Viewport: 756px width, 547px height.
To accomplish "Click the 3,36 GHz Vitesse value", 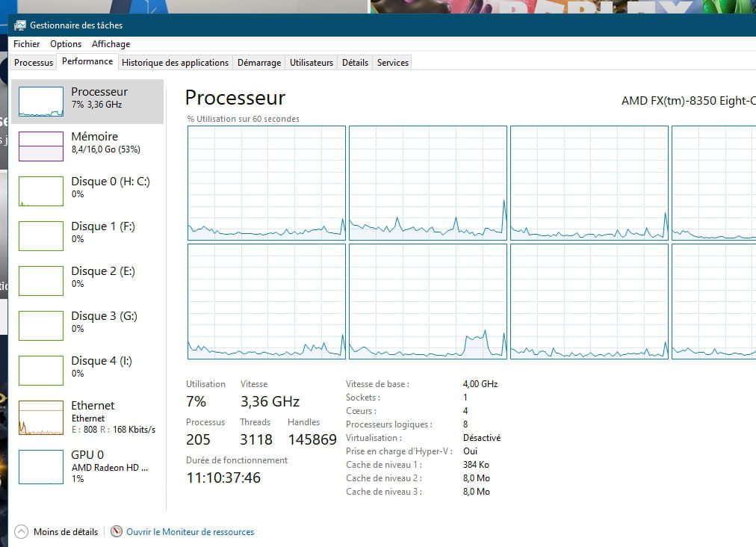I will pos(270,401).
